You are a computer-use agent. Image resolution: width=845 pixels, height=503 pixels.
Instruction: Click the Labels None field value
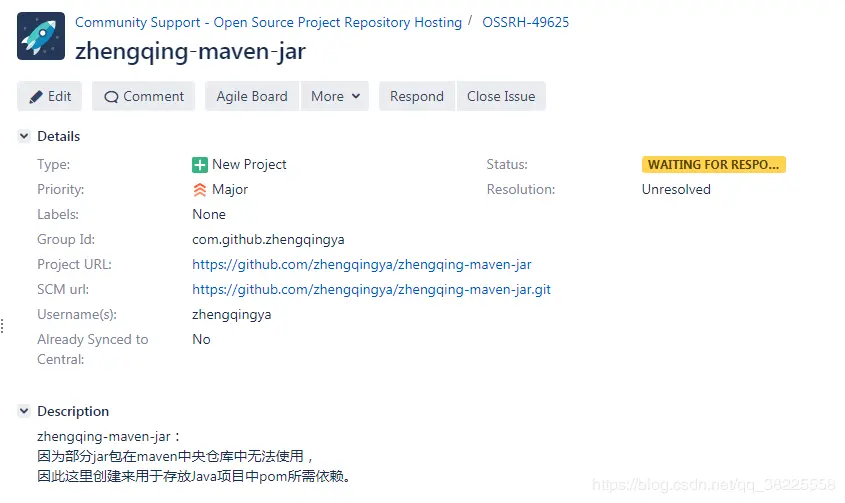209,215
